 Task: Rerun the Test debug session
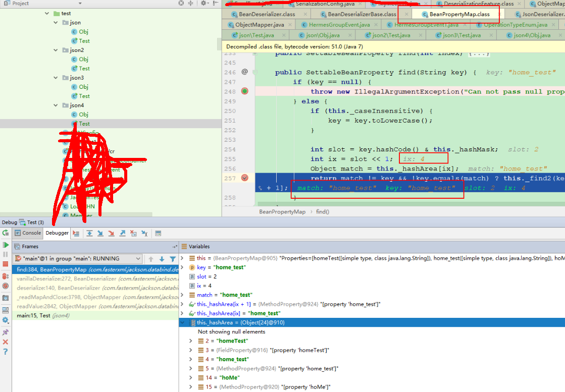tap(6, 233)
